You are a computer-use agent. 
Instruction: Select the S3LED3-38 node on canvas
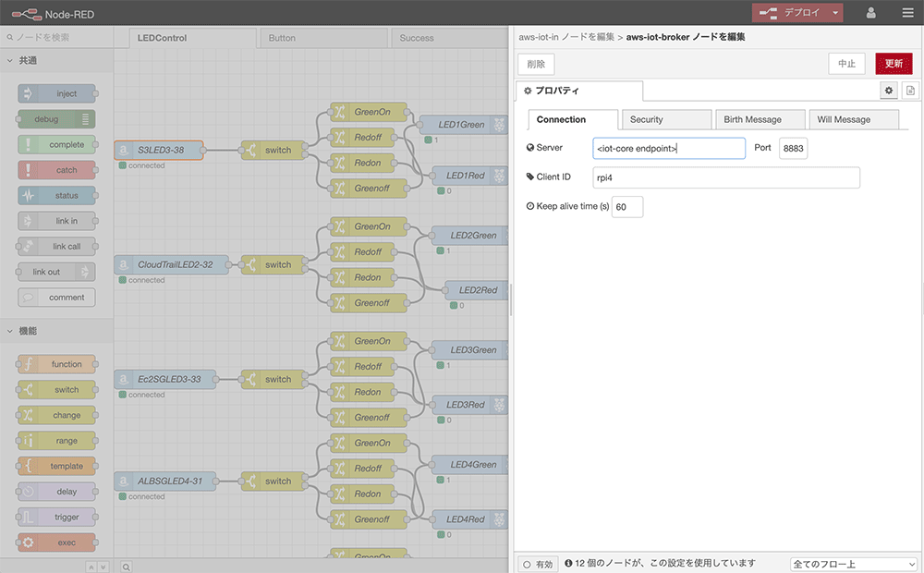pos(159,150)
